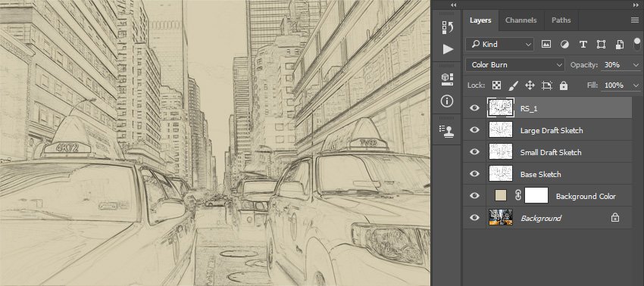The height and width of the screenshot is (286, 644).
Task: Select the Large Draft Sketch thumbnail
Action: 501,129
